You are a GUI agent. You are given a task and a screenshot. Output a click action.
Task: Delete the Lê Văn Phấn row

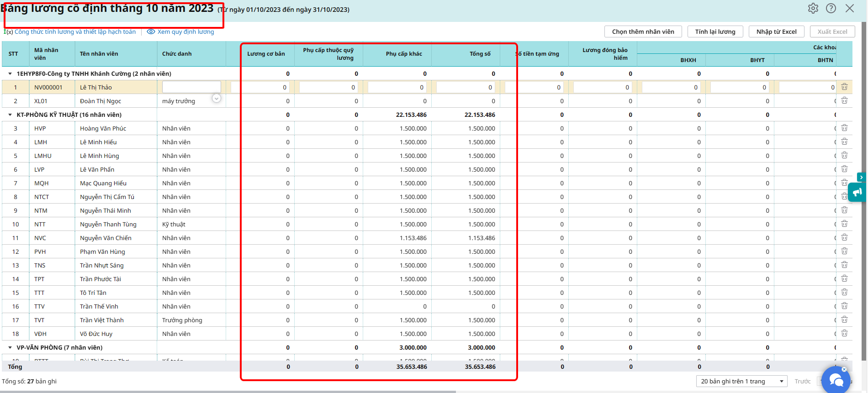point(844,169)
